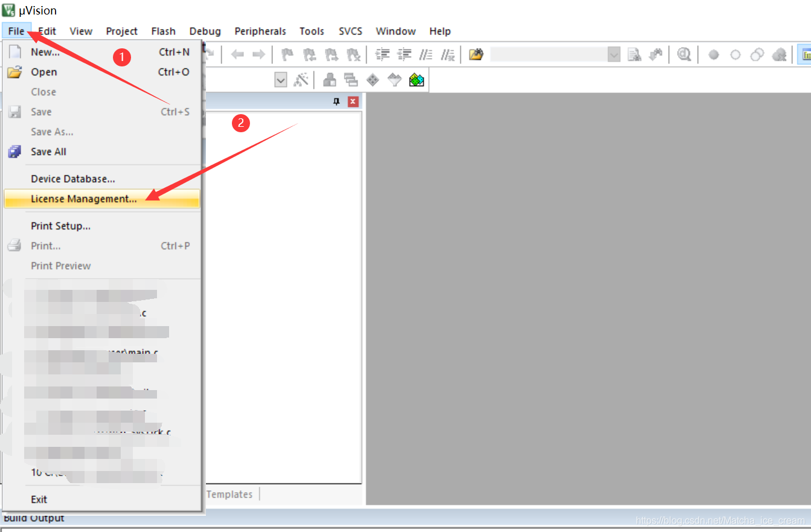The height and width of the screenshot is (532, 811).
Task: Open the Flash menu
Action: [x=164, y=31]
